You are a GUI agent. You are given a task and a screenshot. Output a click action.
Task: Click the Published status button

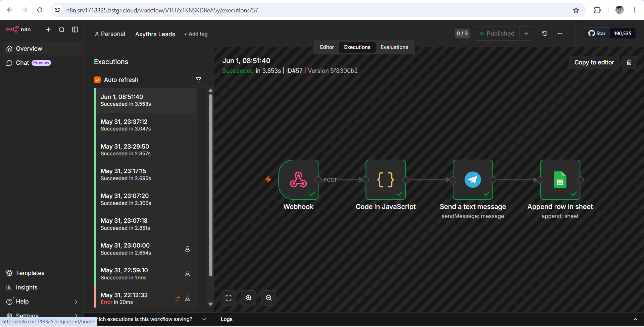(x=497, y=34)
